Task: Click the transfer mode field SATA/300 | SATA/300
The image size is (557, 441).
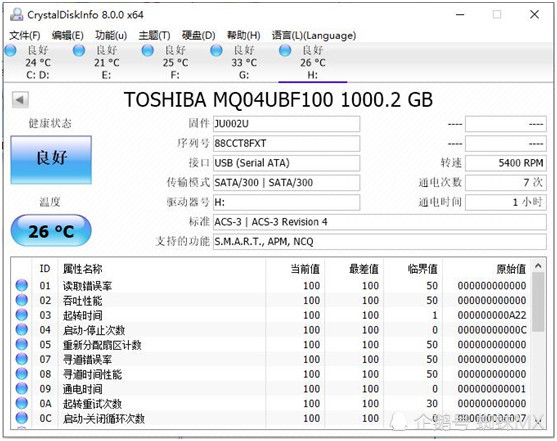Action: click(x=286, y=183)
